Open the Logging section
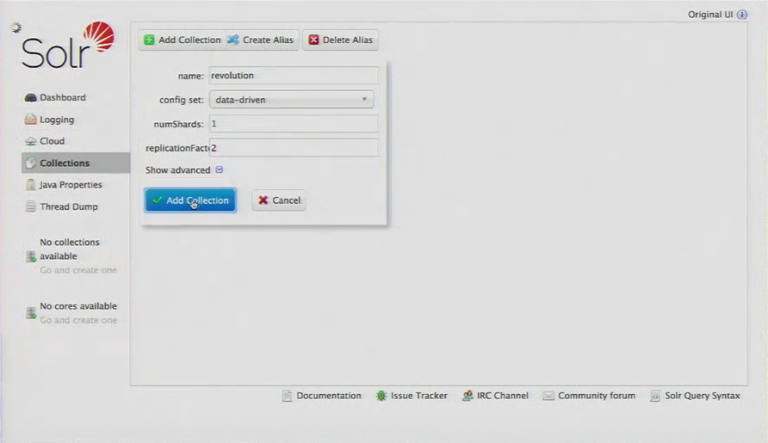 [56, 120]
